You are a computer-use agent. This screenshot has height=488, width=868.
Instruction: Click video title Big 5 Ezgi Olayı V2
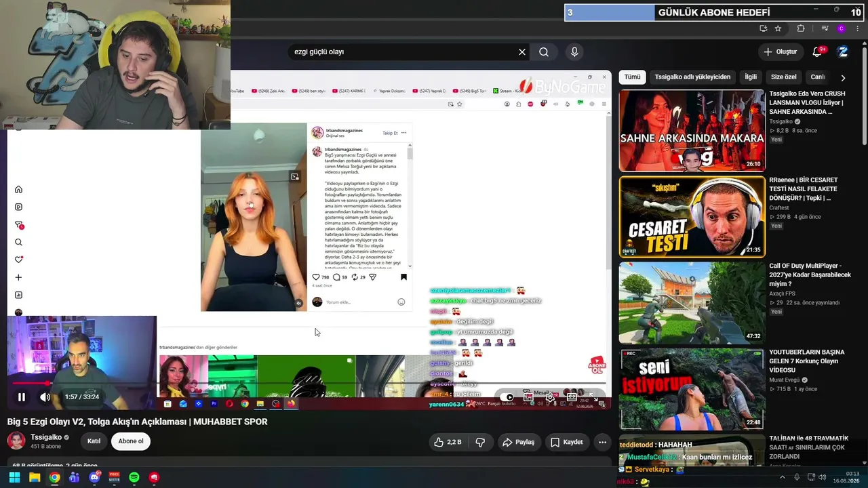click(x=138, y=422)
